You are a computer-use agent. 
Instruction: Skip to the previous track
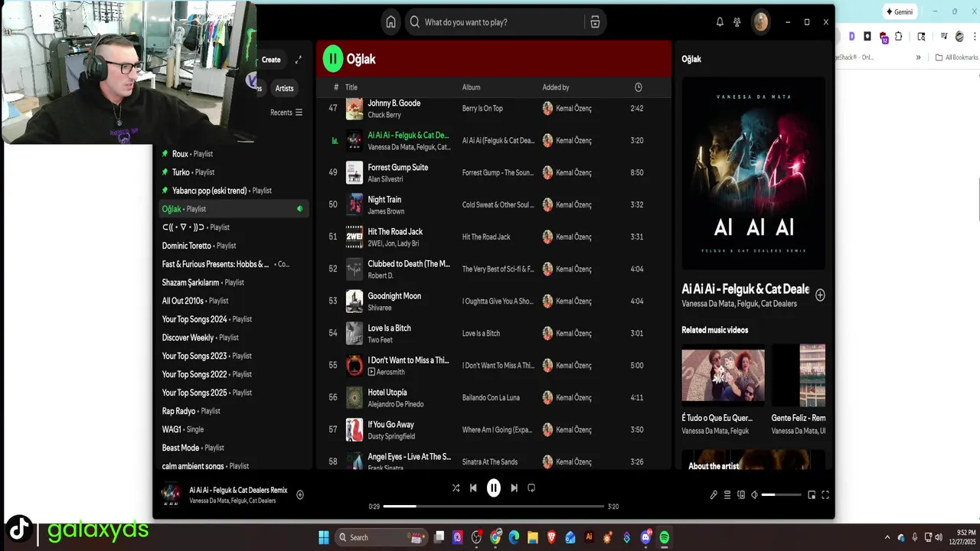(x=473, y=487)
